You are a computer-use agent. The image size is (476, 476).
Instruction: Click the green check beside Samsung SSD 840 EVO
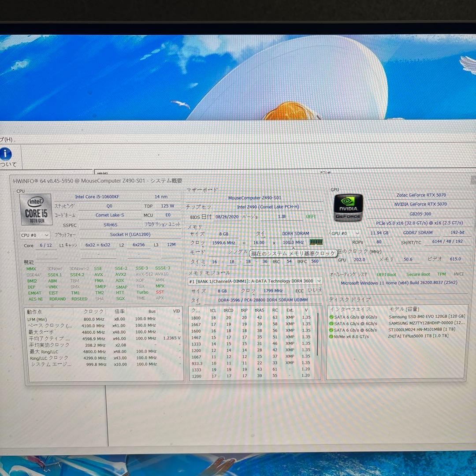click(x=331, y=317)
